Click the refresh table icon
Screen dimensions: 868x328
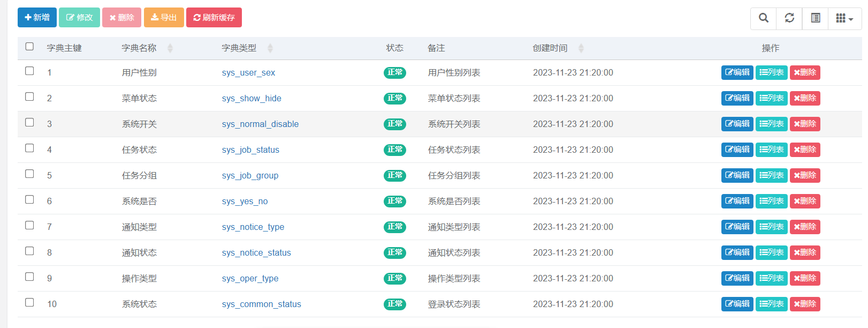coord(789,18)
